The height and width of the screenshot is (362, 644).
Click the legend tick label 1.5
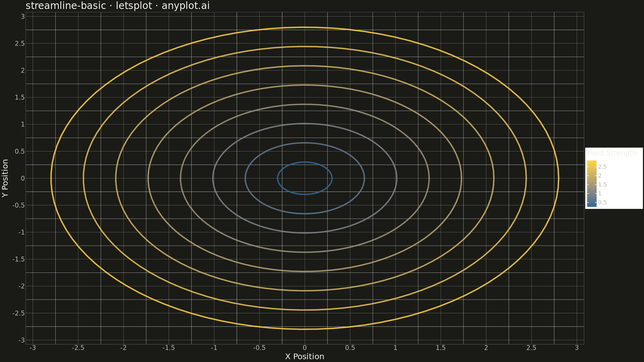click(602, 185)
